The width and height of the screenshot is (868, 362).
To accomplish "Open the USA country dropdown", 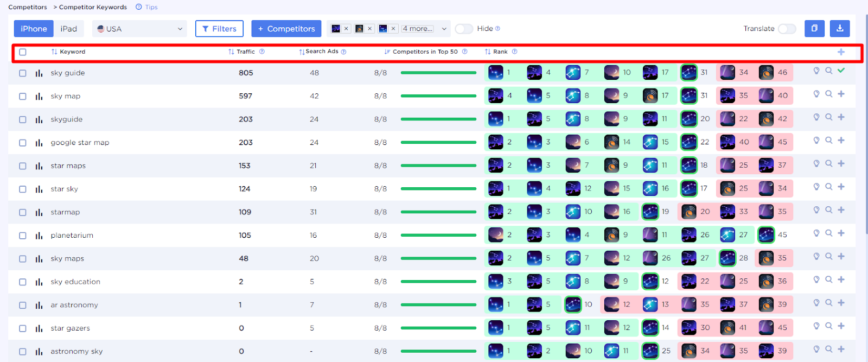I will tap(139, 29).
